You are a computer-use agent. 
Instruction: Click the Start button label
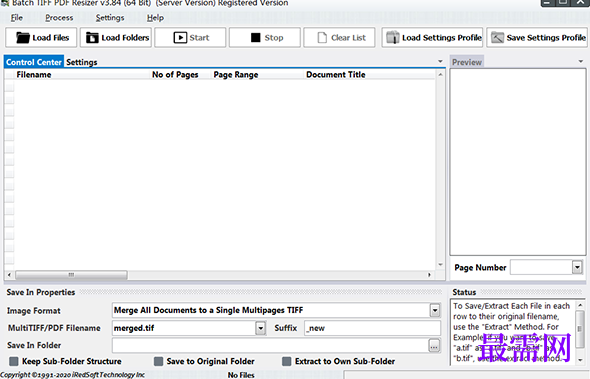199,38
